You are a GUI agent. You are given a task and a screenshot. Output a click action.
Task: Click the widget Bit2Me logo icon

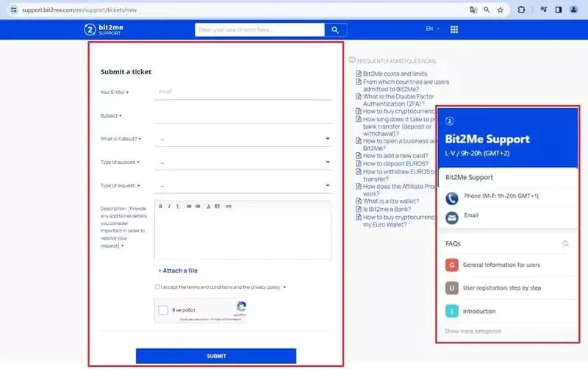click(450, 121)
